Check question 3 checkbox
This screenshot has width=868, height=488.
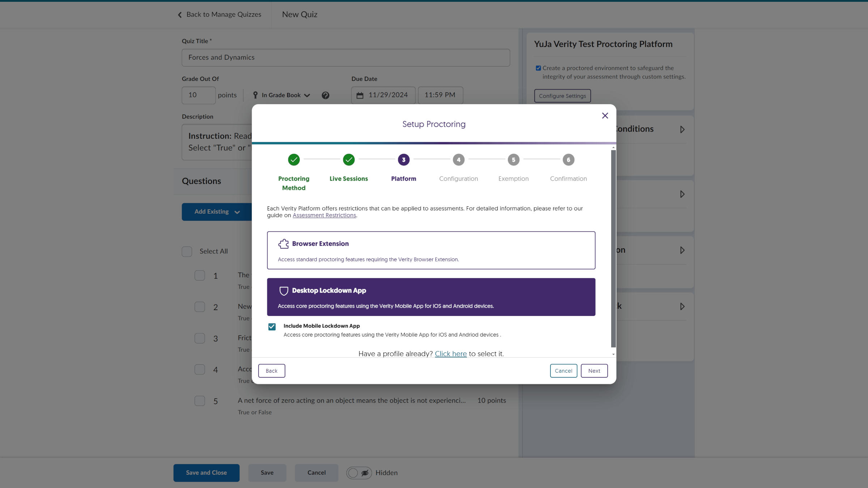[x=200, y=338]
